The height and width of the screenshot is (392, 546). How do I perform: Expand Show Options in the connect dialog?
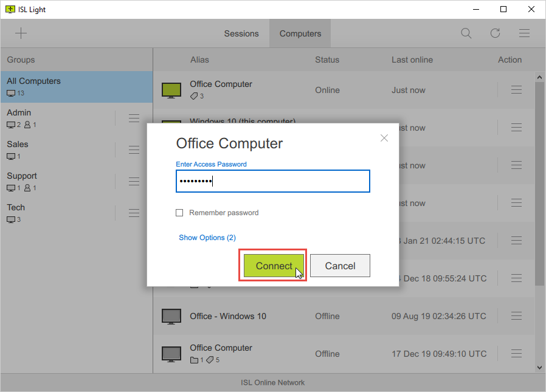207,238
